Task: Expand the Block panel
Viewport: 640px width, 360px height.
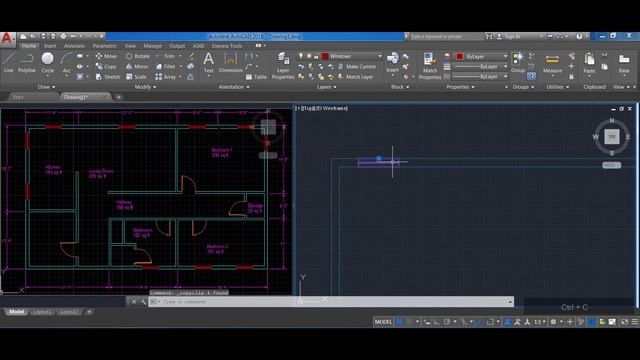Action: [x=400, y=87]
